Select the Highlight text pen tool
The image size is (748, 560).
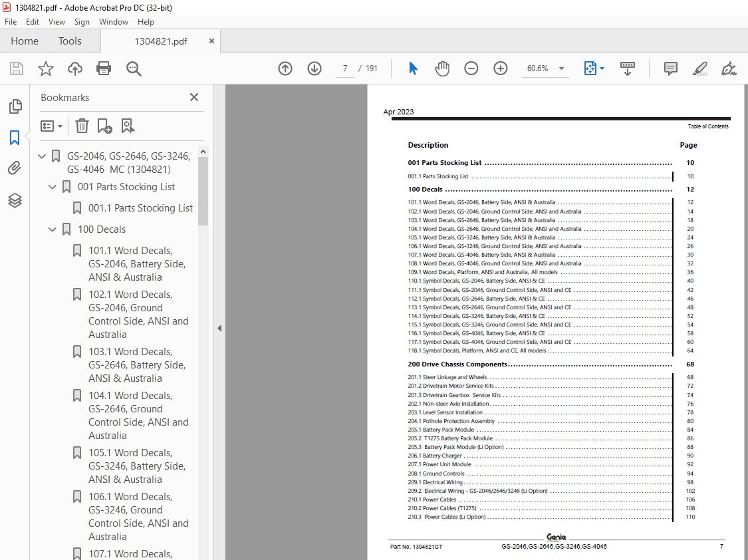[x=700, y=69]
